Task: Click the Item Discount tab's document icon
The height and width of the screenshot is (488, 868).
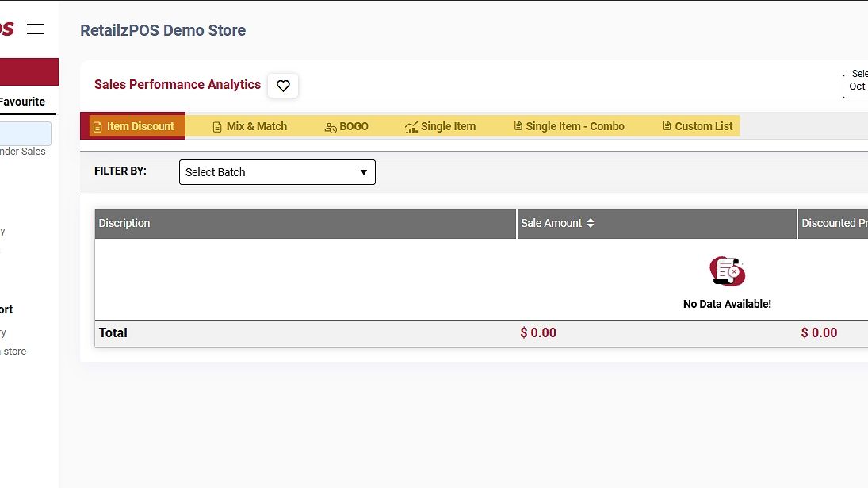Action: pos(98,127)
